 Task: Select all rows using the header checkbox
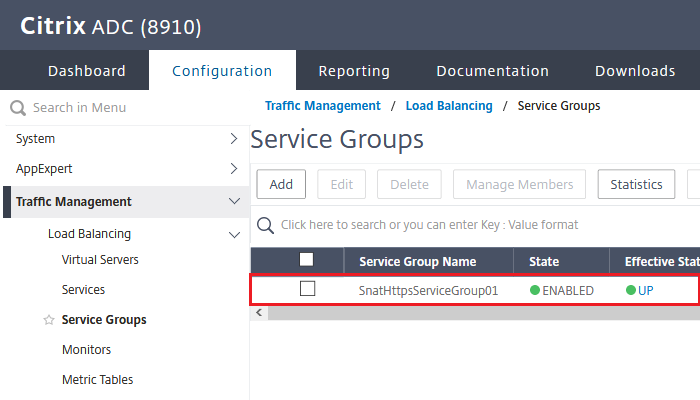306,259
